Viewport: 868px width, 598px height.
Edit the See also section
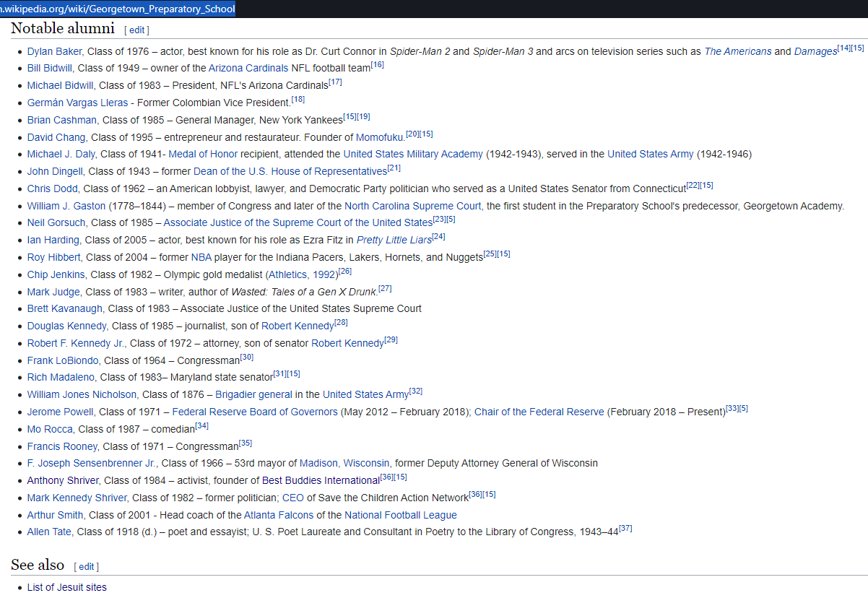click(86, 566)
